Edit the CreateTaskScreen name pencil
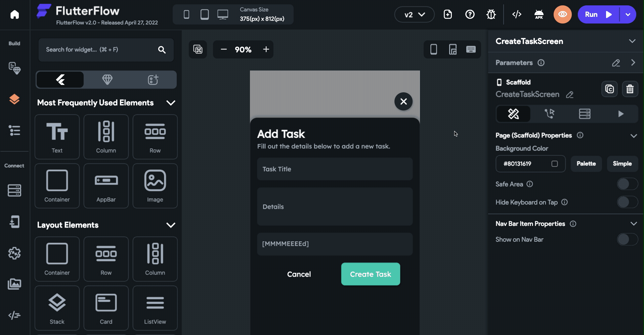 click(x=570, y=95)
